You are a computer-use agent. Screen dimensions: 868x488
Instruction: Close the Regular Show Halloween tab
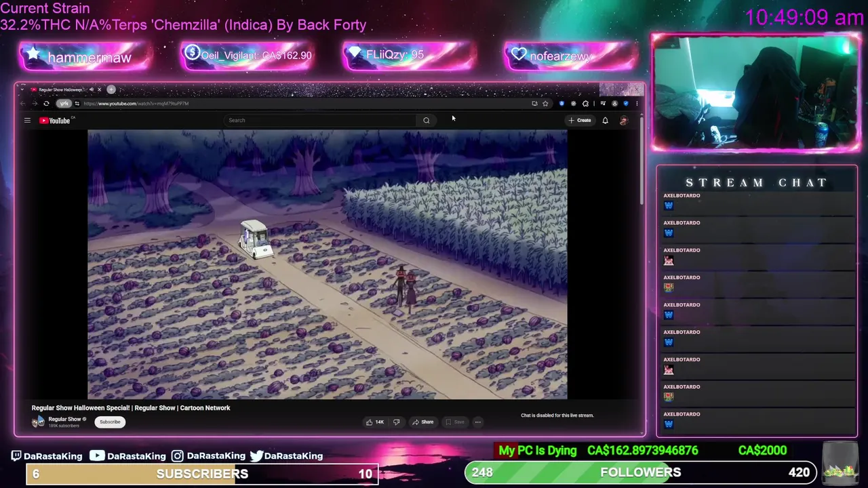click(x=99, y=89)
